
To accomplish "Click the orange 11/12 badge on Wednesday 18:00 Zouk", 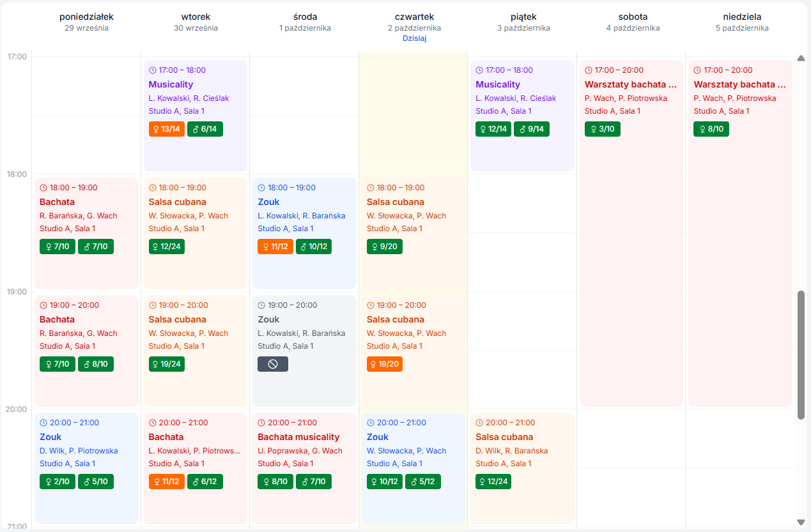I will pyautogui.click(x=275, y=247).
